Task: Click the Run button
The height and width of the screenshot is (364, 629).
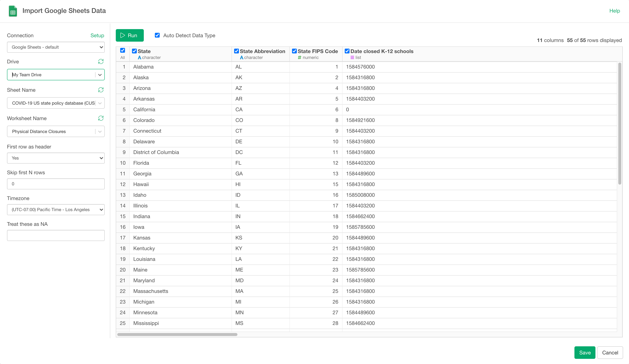Action: coord(130,35)
